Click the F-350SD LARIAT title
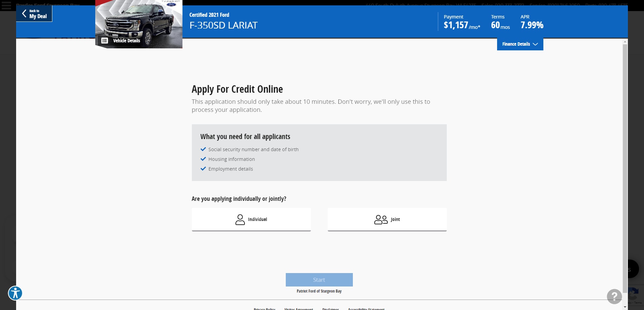The height and width of the screenshot is (310, 644). point(223,26)
